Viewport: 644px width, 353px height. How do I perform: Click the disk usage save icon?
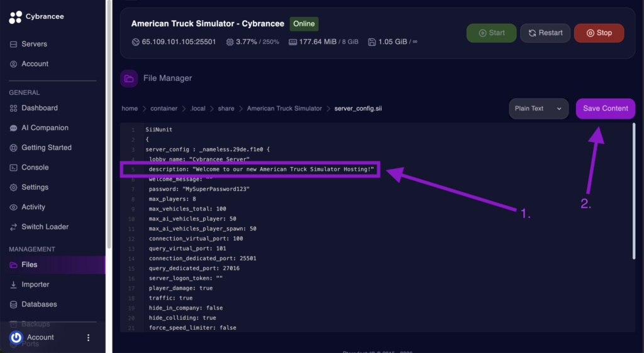coord(372,42)
